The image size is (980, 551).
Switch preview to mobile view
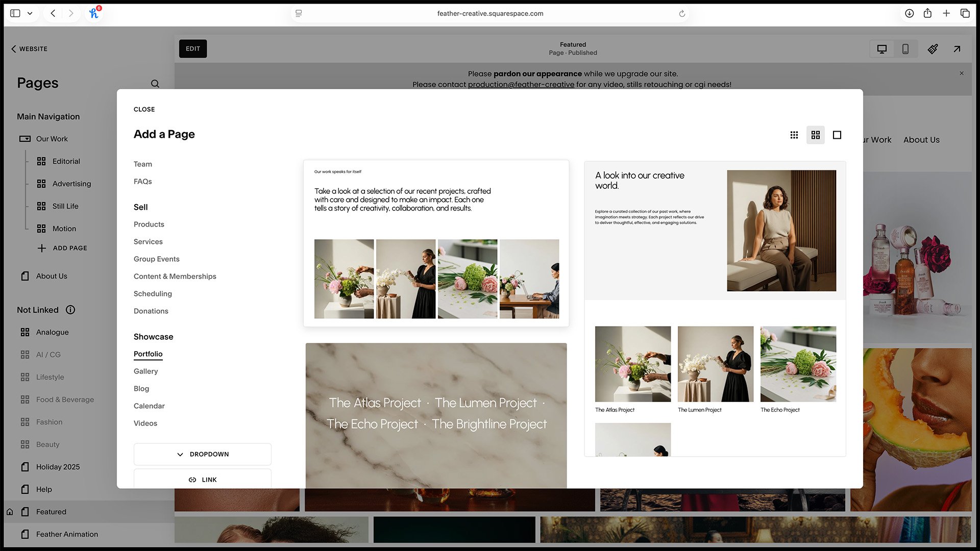(x=905, y=48)
